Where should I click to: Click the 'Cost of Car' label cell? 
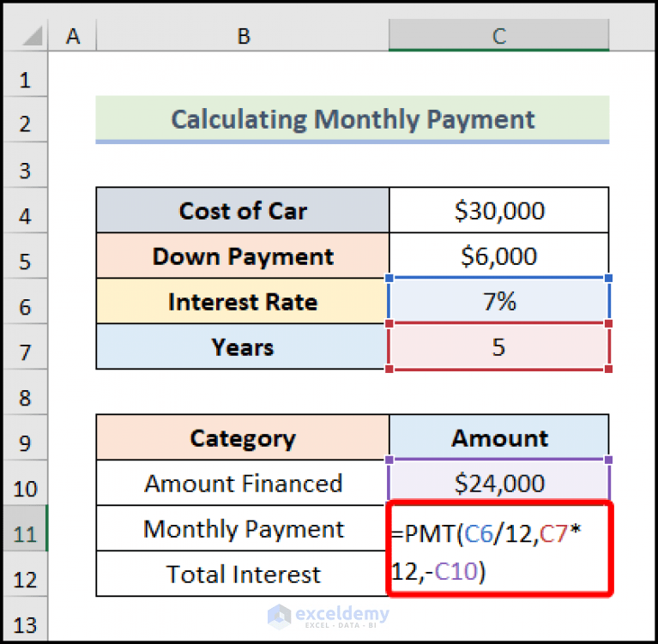coord(243,210)
